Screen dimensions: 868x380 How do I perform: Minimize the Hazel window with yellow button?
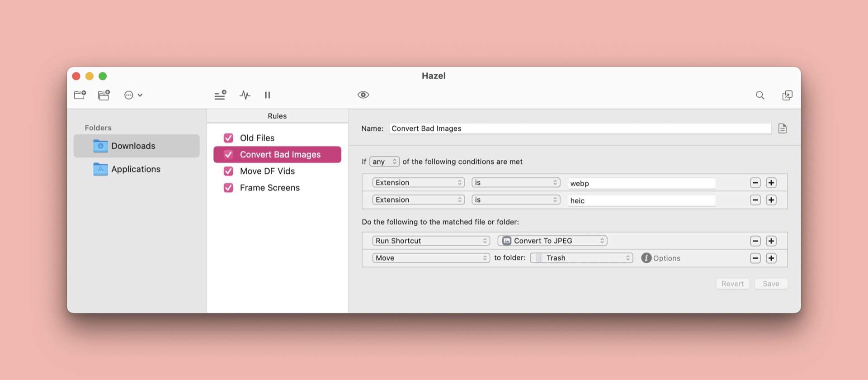pos(90,76)
